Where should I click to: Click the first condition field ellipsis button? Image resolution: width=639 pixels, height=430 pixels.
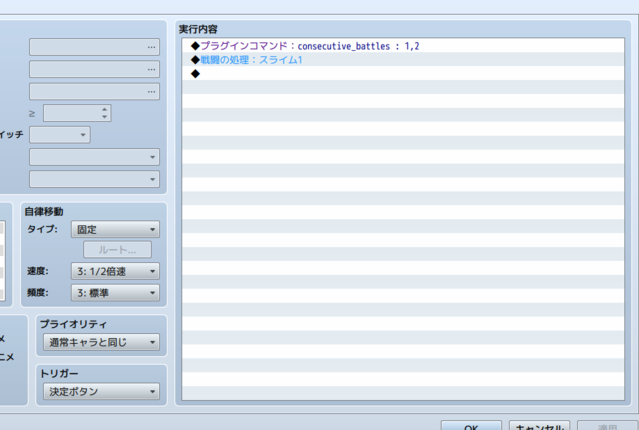click(x=152, y=47)
